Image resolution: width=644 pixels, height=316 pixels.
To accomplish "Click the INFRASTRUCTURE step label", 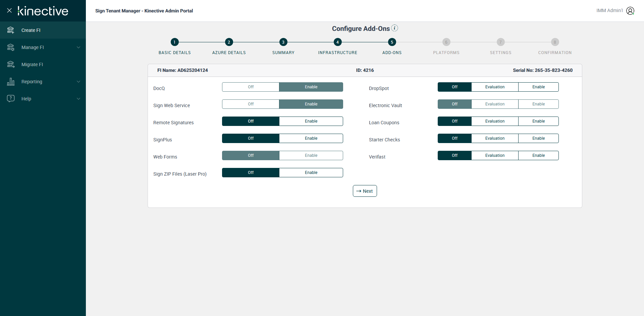I will [x=338, y=53].
